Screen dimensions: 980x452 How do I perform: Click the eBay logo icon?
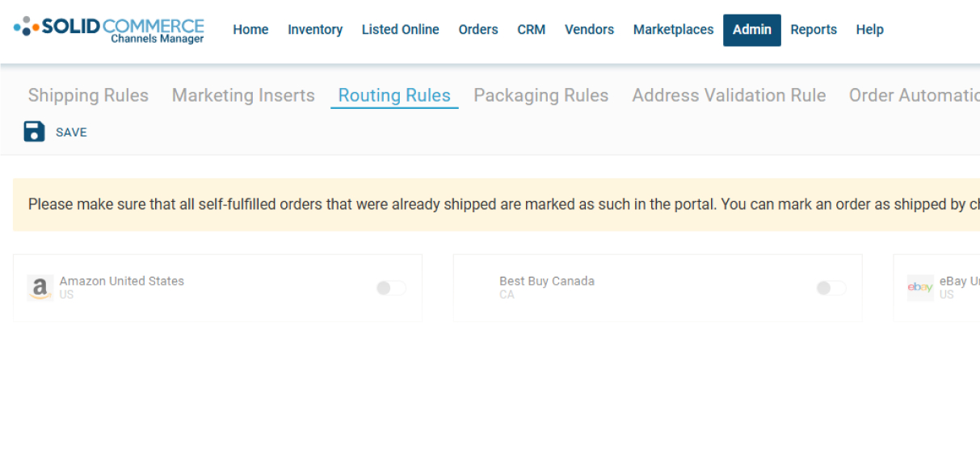click(920, 287)
